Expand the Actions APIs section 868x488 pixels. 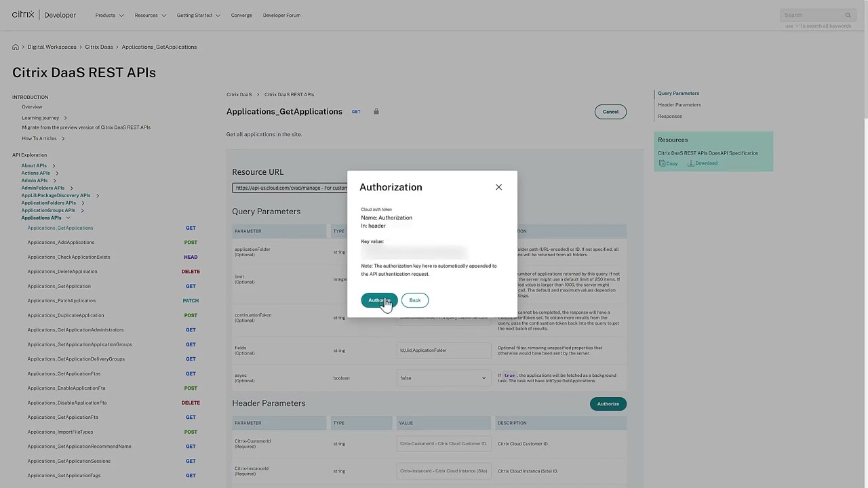tap(35, 173)
